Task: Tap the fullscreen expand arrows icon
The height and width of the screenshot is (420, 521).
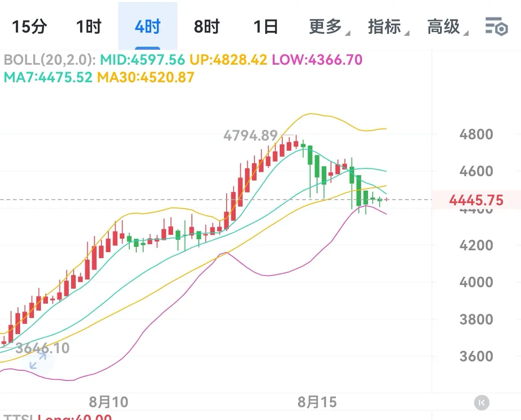Action: click(x=38, y=360)
